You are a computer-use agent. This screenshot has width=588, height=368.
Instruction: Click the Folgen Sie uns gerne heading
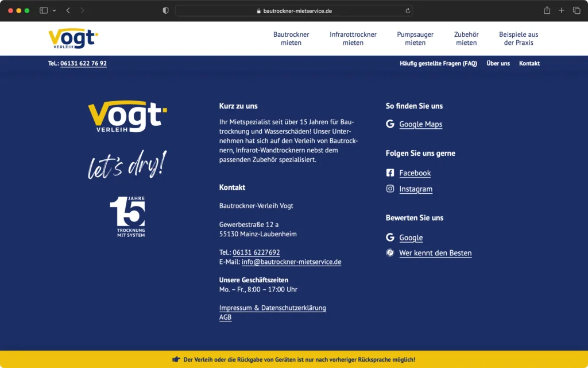420,153
